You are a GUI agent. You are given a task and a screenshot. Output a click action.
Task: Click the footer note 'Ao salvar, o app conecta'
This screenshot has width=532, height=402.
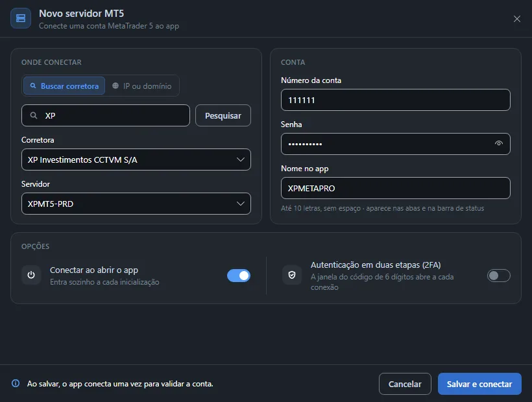120,384
